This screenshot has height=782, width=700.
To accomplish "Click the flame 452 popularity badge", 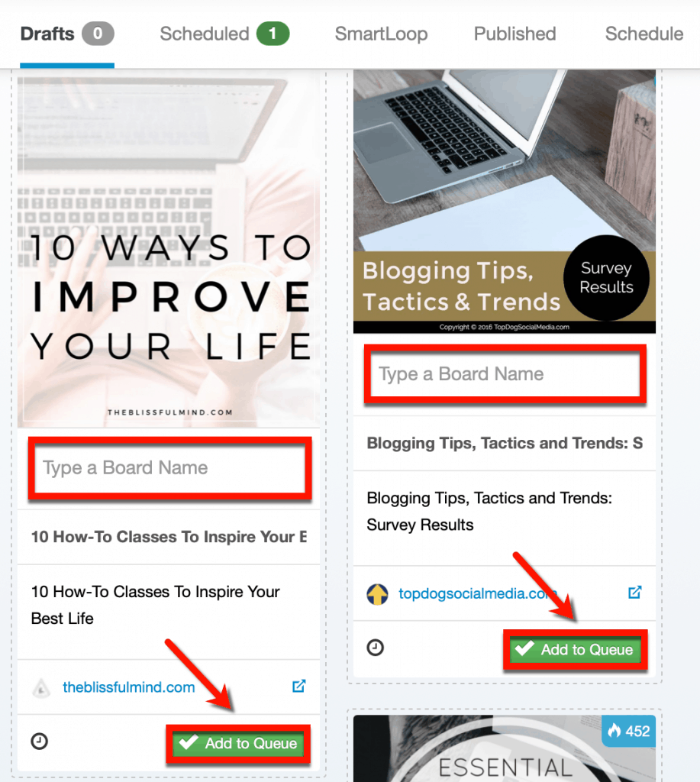I will pyautogui.click(x=628, y=731).
